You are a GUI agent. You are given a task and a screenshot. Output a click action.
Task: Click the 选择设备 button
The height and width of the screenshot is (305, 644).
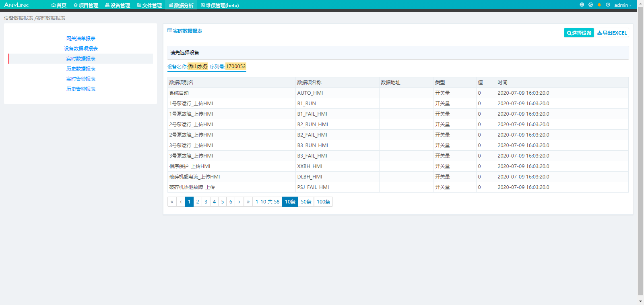click(579, 33)
